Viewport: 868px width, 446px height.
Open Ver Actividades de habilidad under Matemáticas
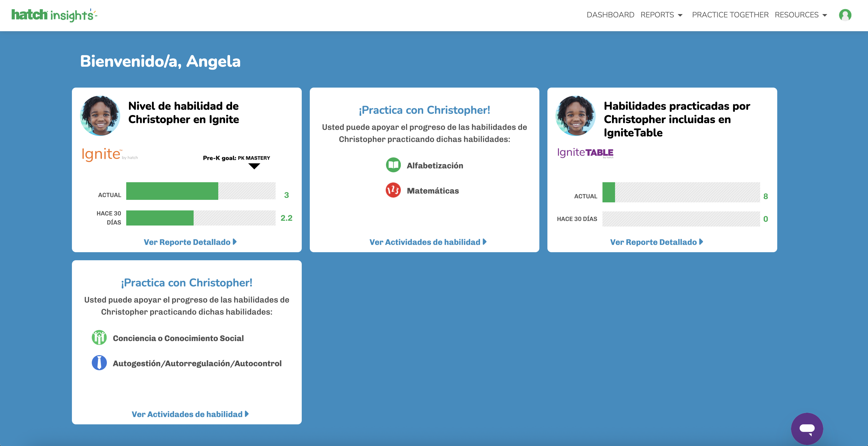click(428, 242)
